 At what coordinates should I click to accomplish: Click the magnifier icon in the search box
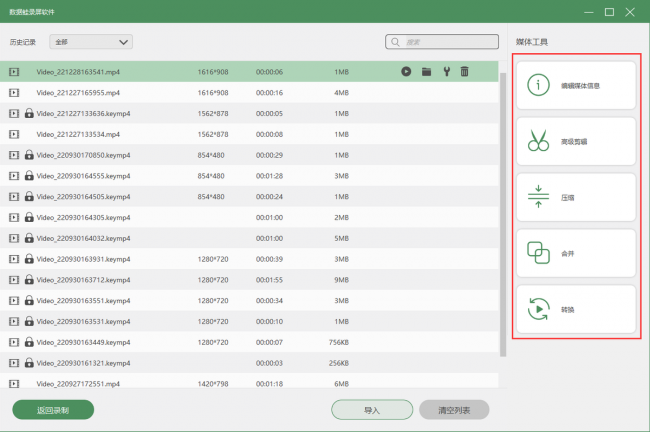pyautogui.click(x=395, y=42)
